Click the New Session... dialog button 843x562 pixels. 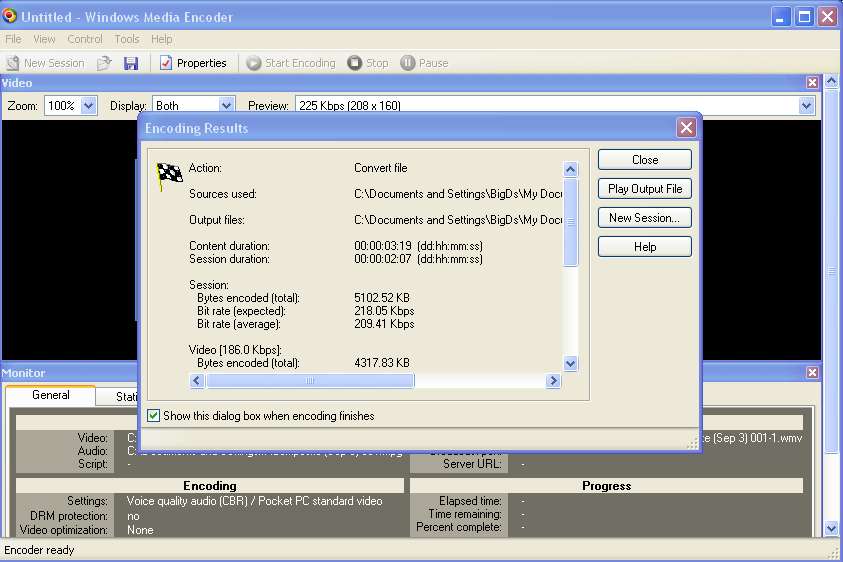(x=645, y=218)
